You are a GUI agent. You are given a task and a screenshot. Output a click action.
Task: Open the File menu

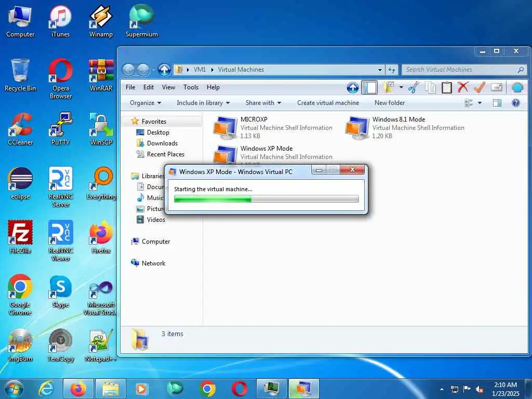[130, 87]
